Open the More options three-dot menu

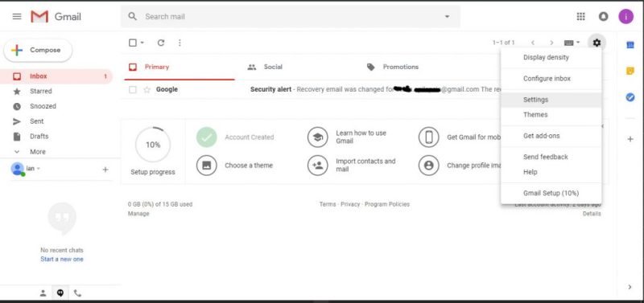click(180, 43)
